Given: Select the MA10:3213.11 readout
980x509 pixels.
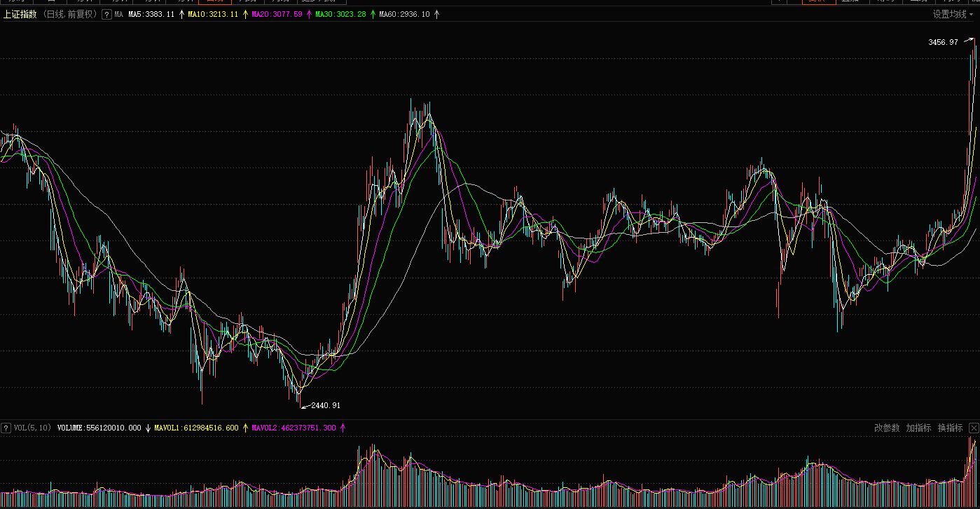Looking at the screenshot, I should (x=213, y=14).
